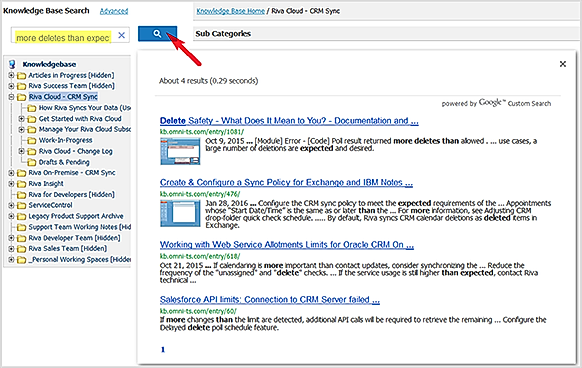Clear the search box with the X icon
Screen dimensions: 582x368
pyautogui.click(x=121, y=35)
